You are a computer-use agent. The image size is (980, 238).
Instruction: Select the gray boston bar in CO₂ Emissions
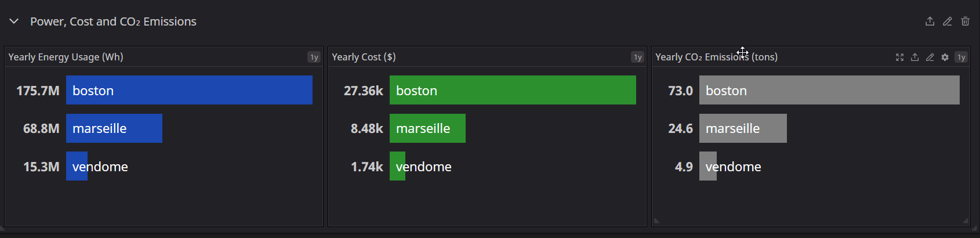pos(829,90)
